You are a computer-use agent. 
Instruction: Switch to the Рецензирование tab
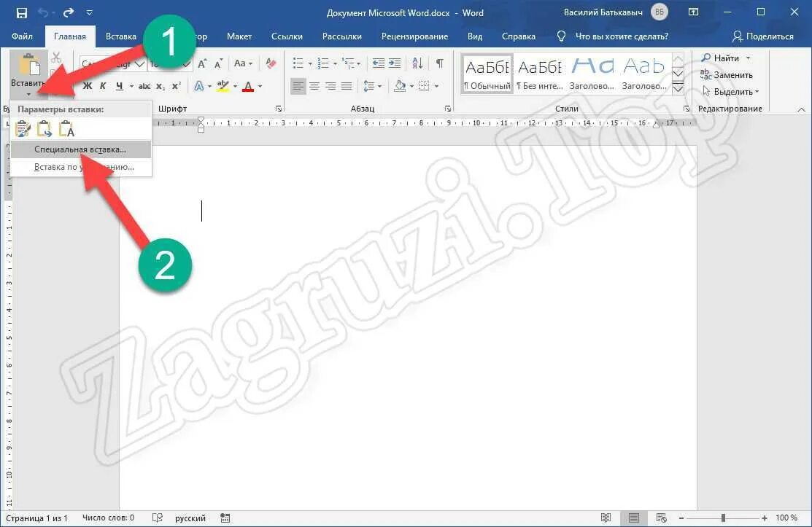coord(415,36)
